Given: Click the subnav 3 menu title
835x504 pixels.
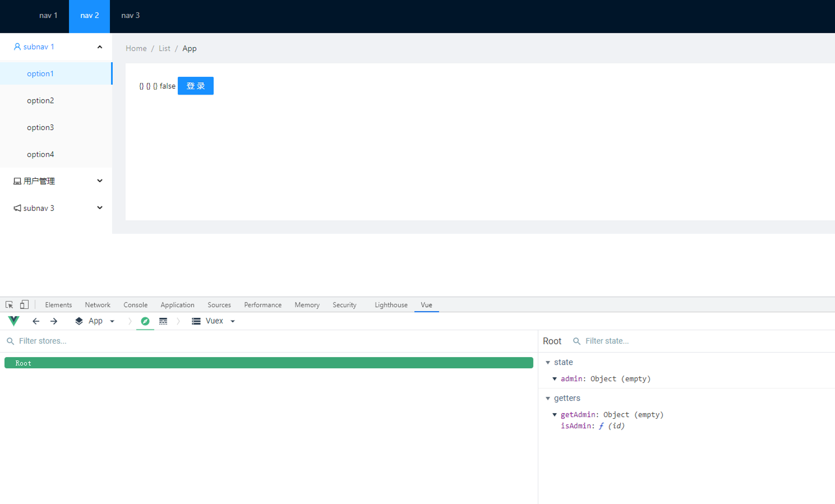Looking at the screenshot, I should point(39,208).
